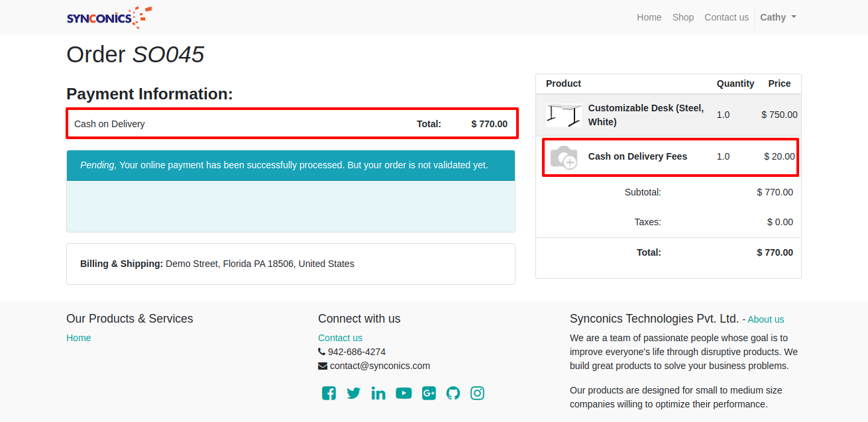Click the Synconics logo

pos(109,17)
